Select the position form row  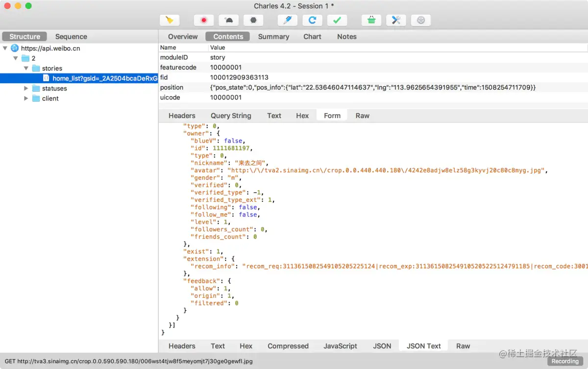373,87
